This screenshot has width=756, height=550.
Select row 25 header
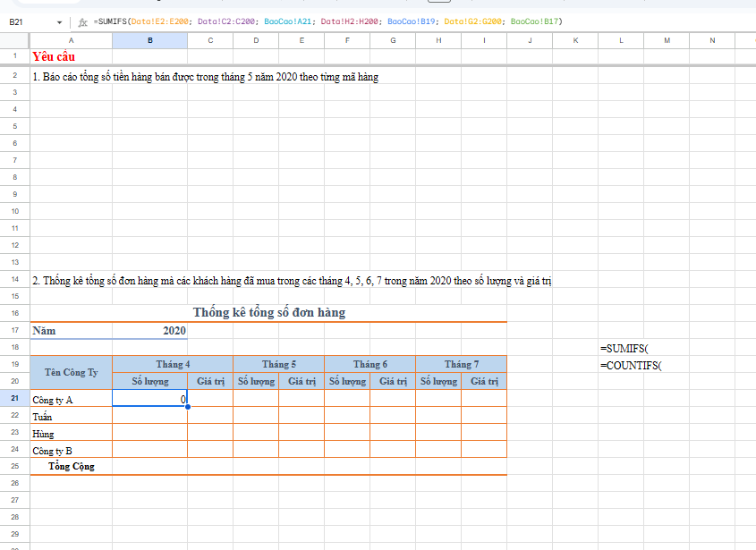click(15, 466)
